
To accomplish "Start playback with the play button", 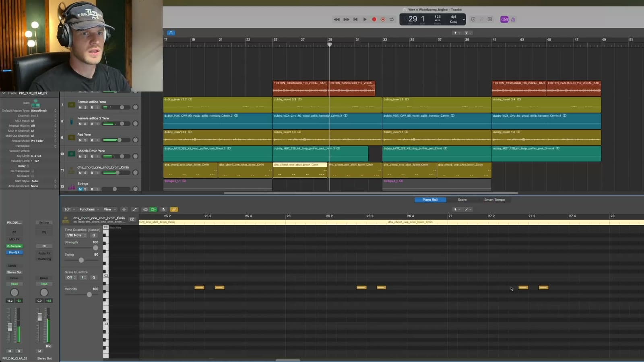I will (x=365, y=19).
